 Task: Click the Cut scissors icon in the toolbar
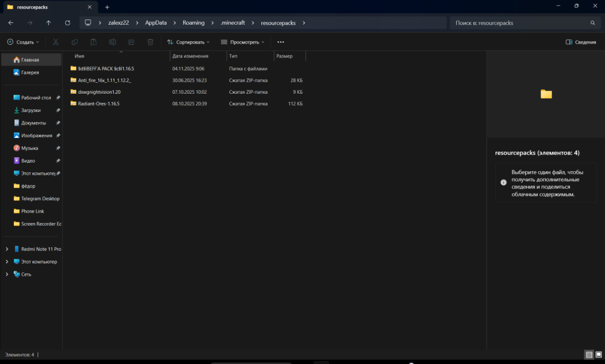(x=56, y=42)
